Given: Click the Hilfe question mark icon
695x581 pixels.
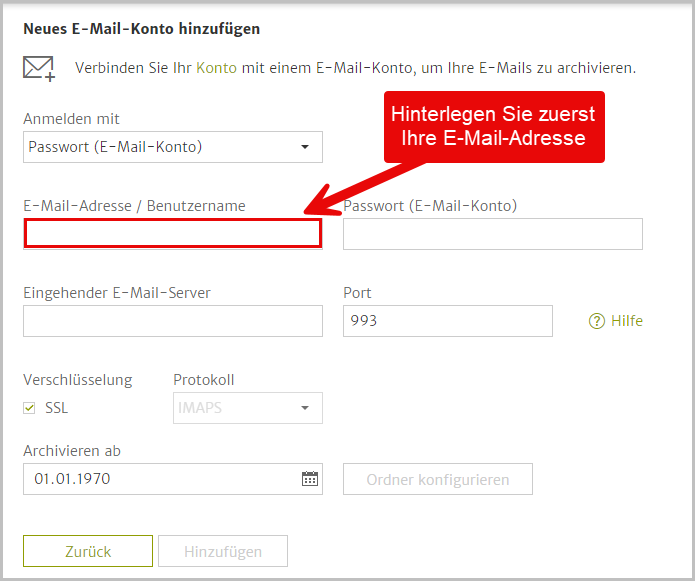Looking at the screenshot, I should [x=597, y=321].
